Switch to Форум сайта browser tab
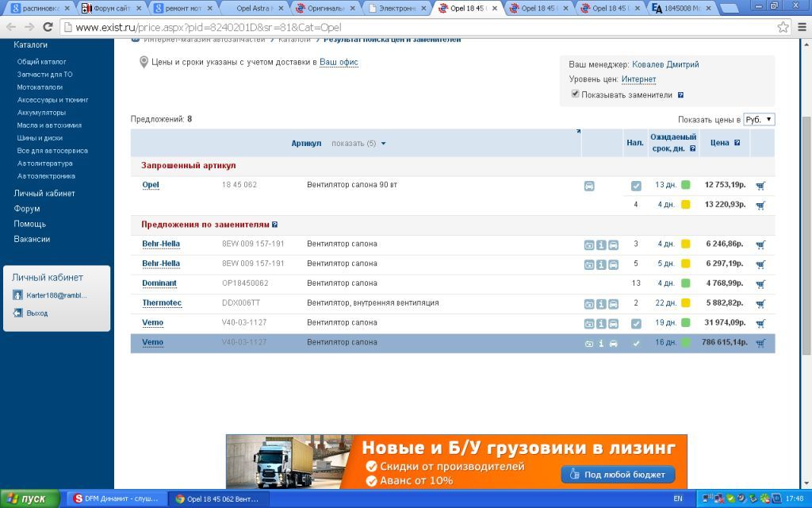Screen dimensions: 812x508 click(x=112, y=8)
